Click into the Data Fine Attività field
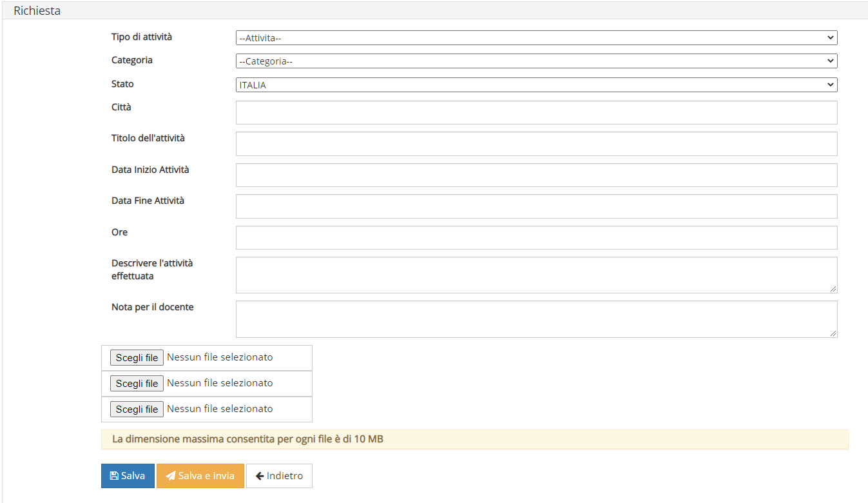868x503 pixels. point(536,206)
